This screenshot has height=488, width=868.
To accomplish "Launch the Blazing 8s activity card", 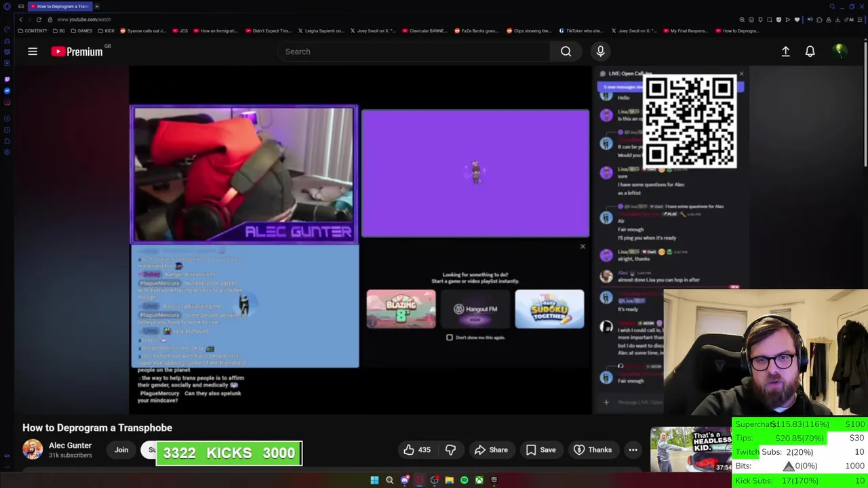I will 401,309.
